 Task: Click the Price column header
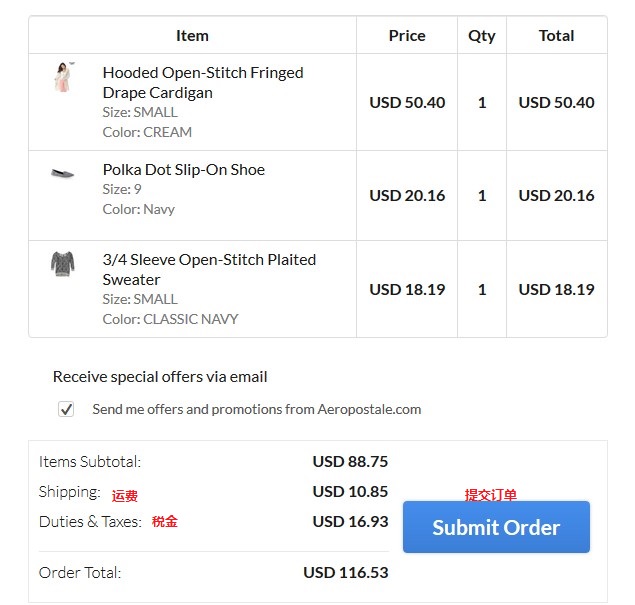tap(407, 36)
